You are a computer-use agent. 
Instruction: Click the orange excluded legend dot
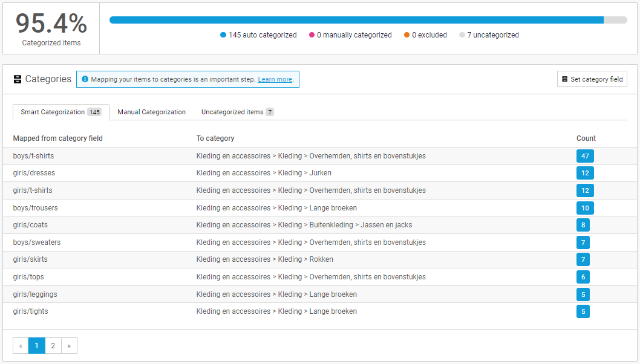coord(407,35)
